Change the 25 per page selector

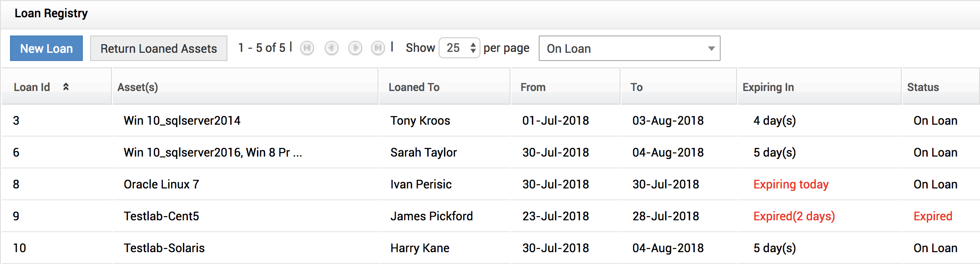[x=459, y=48]
